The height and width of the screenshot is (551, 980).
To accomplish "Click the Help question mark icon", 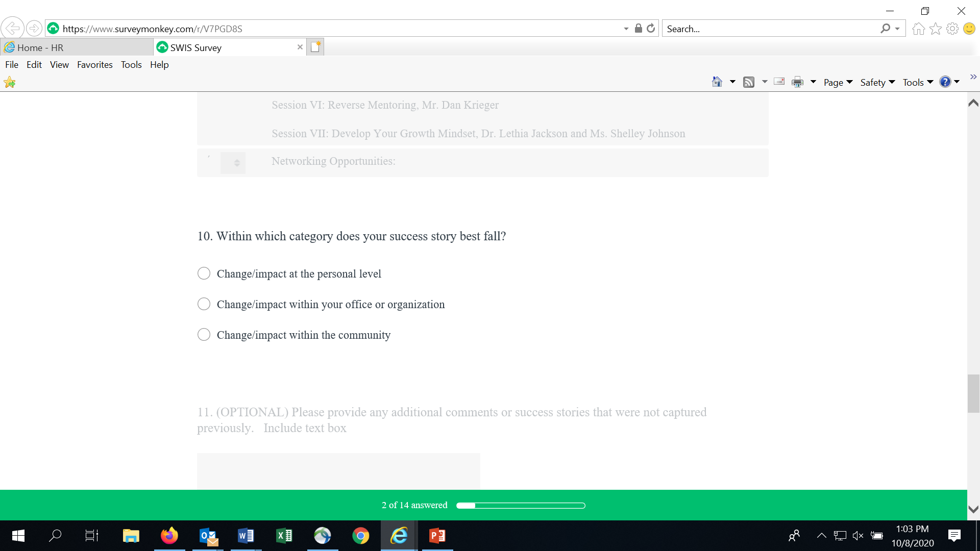I will 945,82.
